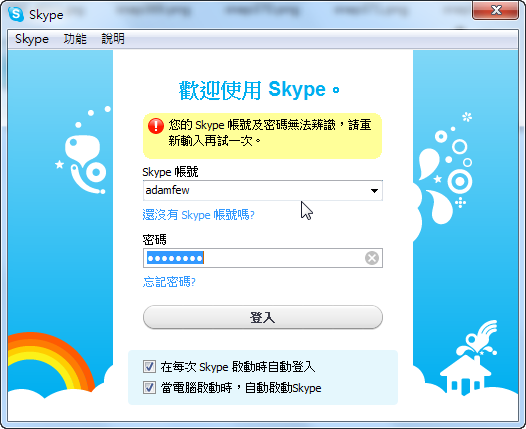526x429 pixels.
Task: Click the 登入 sign-in button
Action: [263, 317]
